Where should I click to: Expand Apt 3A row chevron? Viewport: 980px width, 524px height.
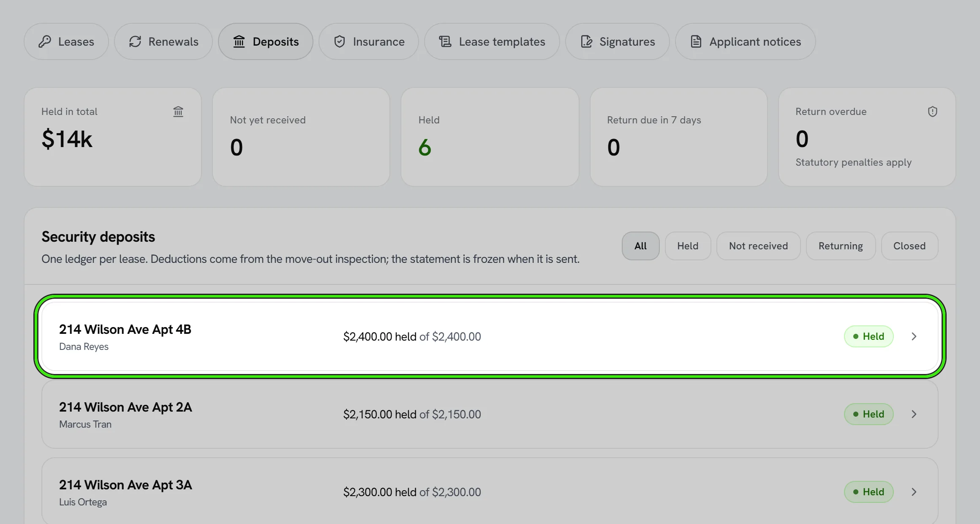click(x=914, y=492)
